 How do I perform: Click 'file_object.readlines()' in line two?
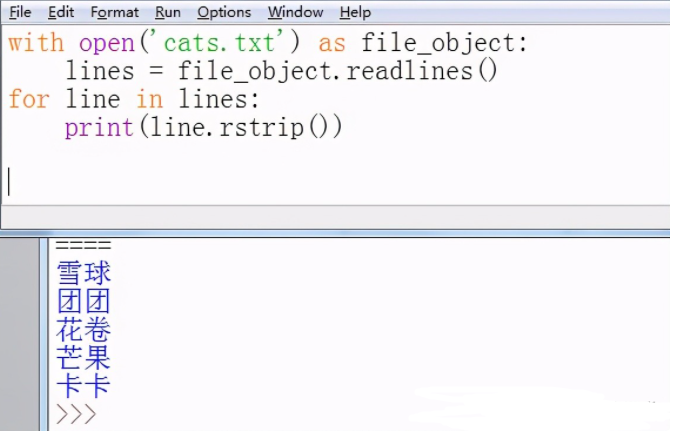point(338,71)
